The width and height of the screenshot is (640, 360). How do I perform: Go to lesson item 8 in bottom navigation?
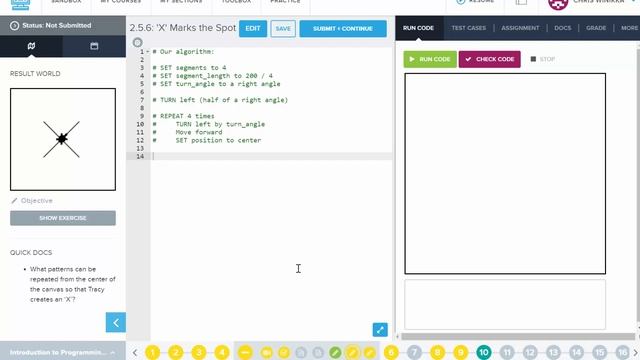click(437, 352)
